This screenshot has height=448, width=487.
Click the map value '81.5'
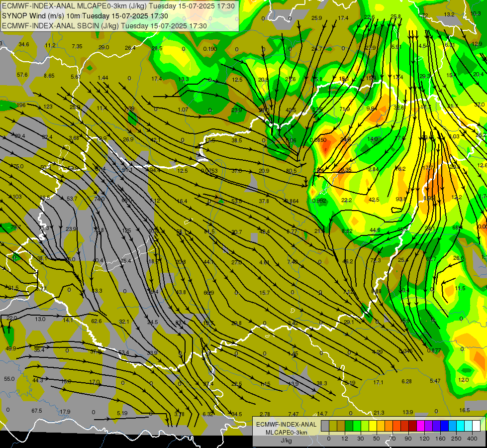click(x=209, y=231)
